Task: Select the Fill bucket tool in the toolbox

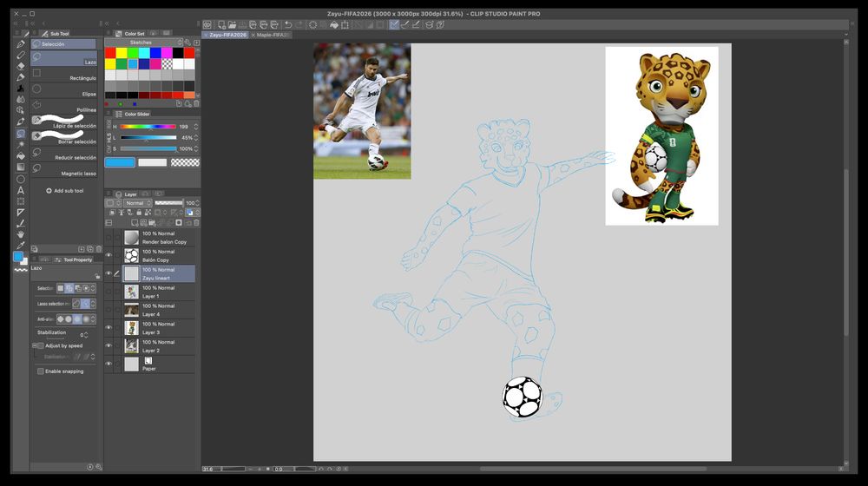Action: [21, 155]
